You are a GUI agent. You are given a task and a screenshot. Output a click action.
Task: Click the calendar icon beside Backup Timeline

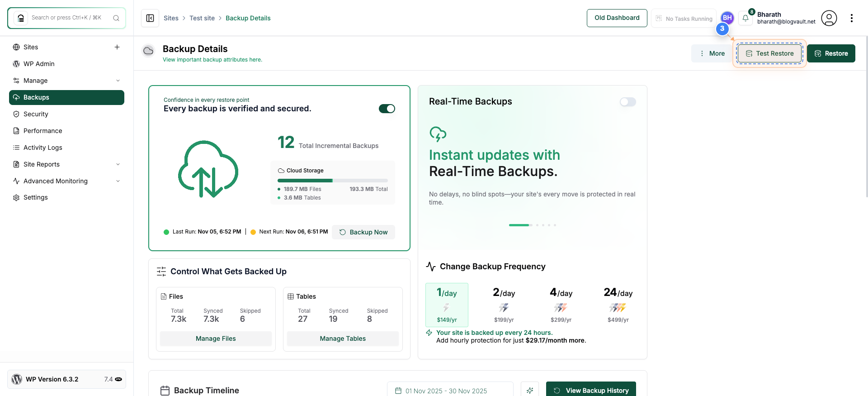[165, 391]
